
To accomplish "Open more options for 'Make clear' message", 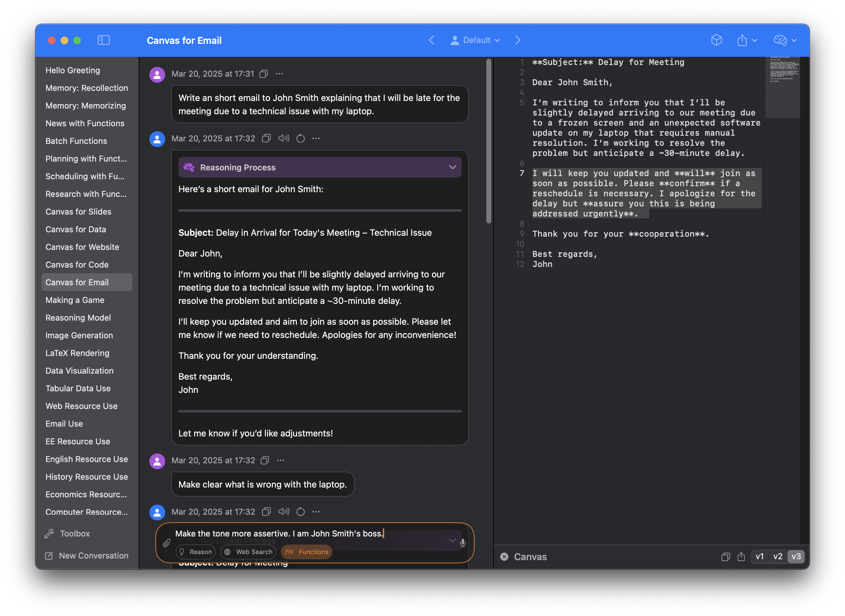I will point(280,460).
